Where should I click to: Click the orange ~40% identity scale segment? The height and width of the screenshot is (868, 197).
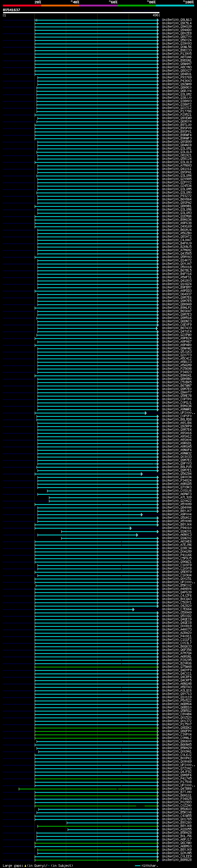point(60,6)
